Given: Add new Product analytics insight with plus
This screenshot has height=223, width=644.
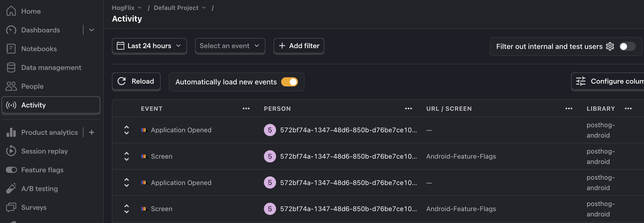Looking at the screenshot, I should tap(92, 132).
